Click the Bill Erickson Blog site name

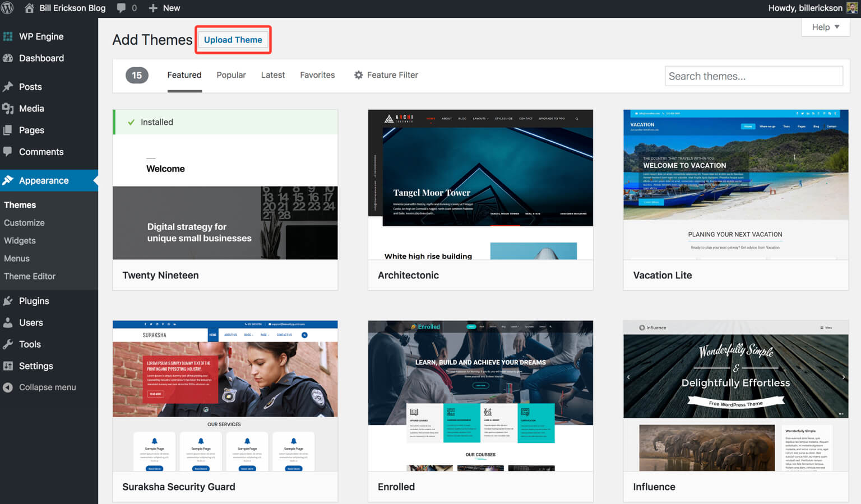point(72,8)
